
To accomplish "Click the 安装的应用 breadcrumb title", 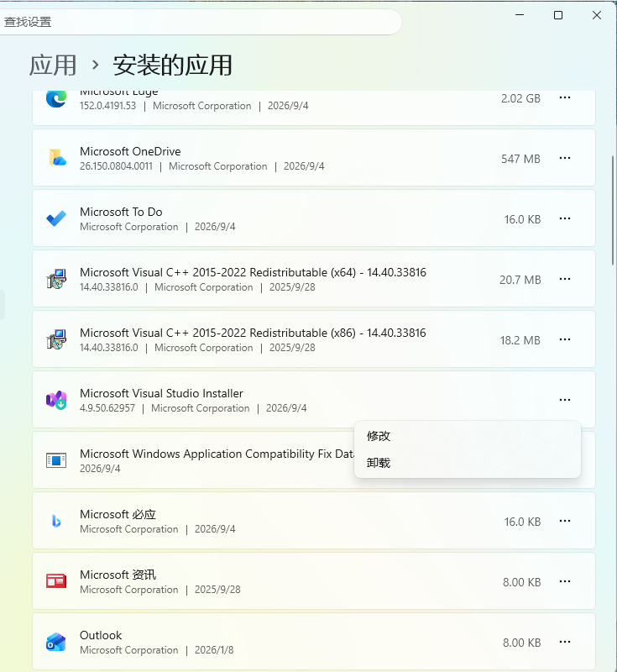I will 173,66.
